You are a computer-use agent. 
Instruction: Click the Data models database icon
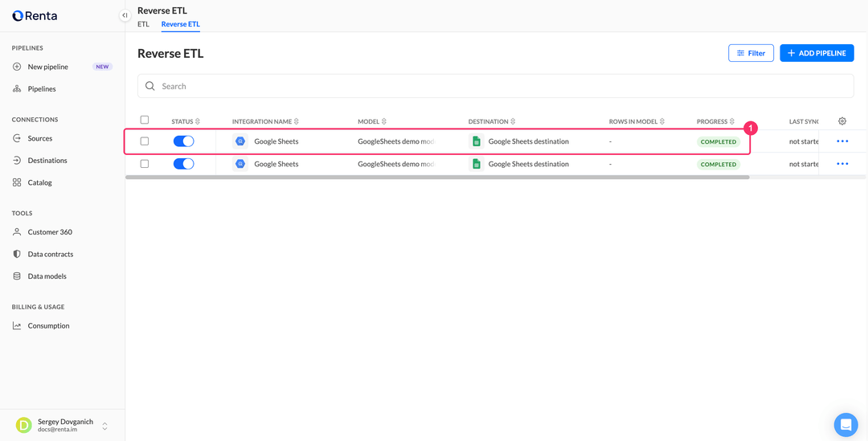17,276
